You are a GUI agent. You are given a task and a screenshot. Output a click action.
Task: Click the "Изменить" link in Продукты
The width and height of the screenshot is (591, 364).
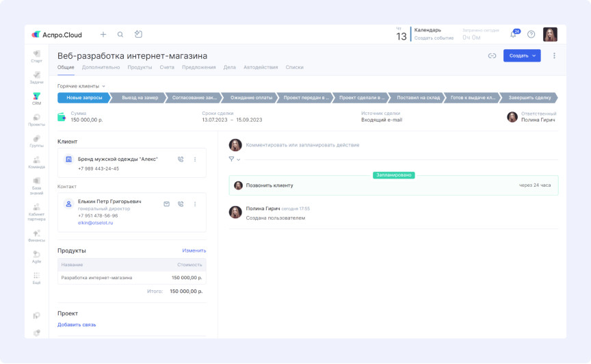tap(194, 251)
